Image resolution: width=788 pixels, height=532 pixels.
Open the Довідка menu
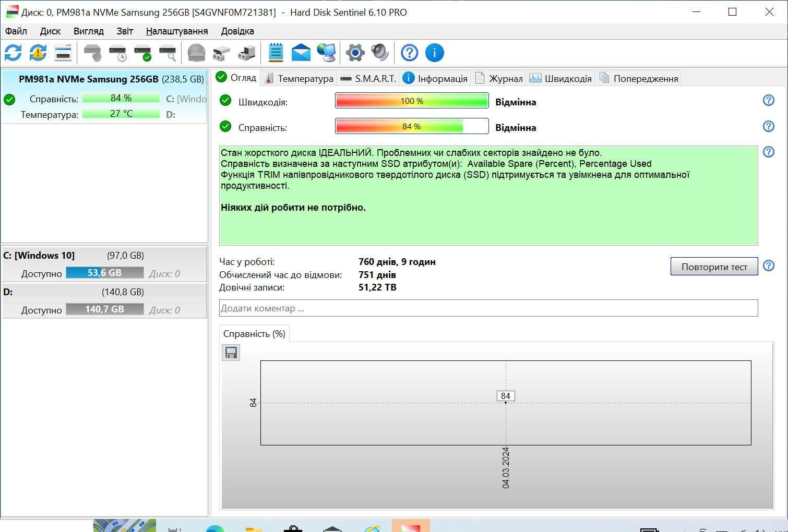237,31
